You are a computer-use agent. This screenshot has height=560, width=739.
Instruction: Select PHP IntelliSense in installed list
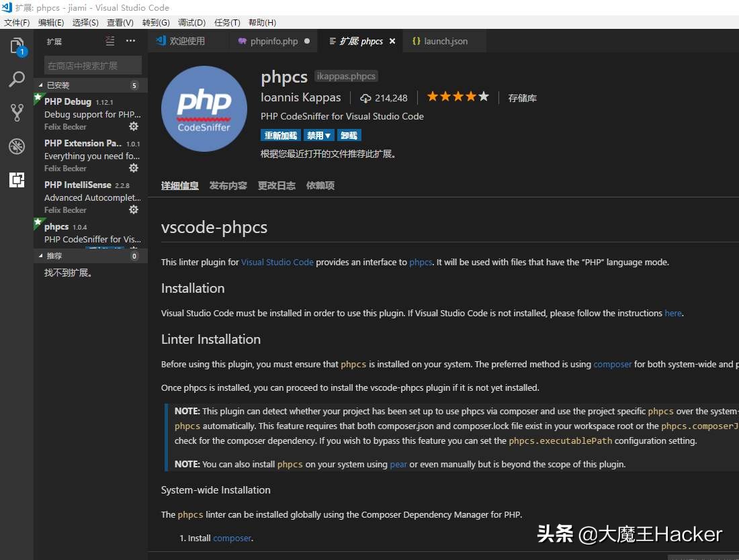click(91, 197)
